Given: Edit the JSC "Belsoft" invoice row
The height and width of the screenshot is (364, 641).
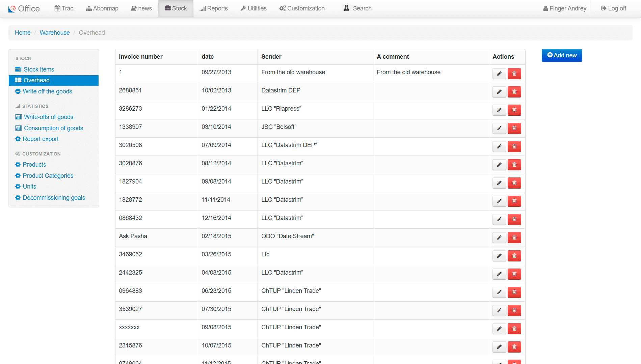Looking at the screenshot, I should (x=499, y=128).
